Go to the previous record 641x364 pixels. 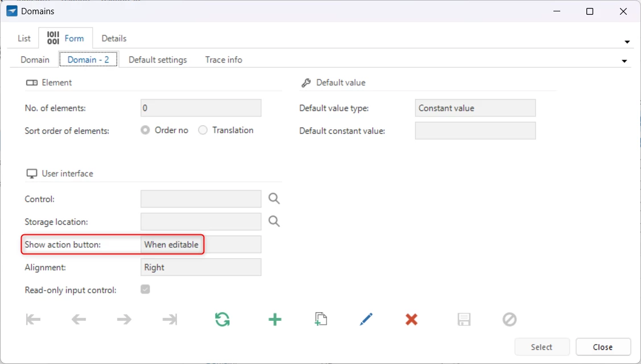point(78,320)
